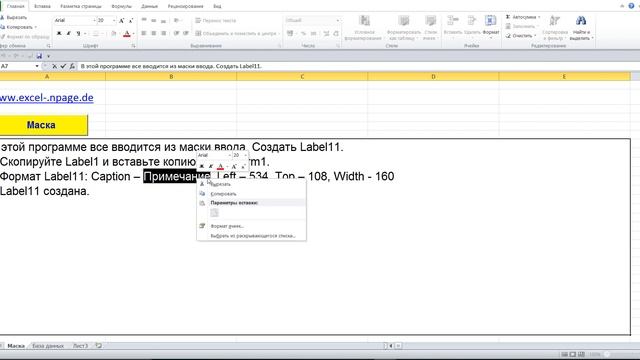640x360 pixels.
Task: Click the Decrease Decimal icon
Action: pyautogui.click(x=336, y=33)
